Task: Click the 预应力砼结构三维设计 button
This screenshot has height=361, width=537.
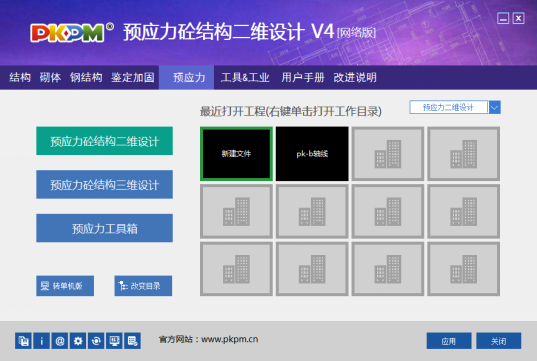Action: pos(104,184)
